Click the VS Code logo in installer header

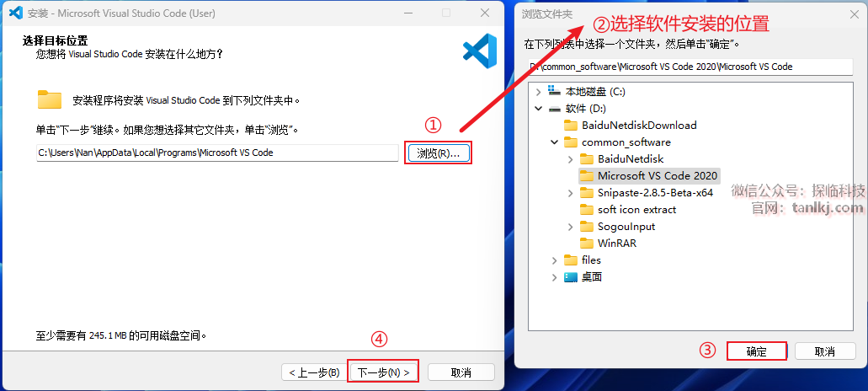coord(480,51)
